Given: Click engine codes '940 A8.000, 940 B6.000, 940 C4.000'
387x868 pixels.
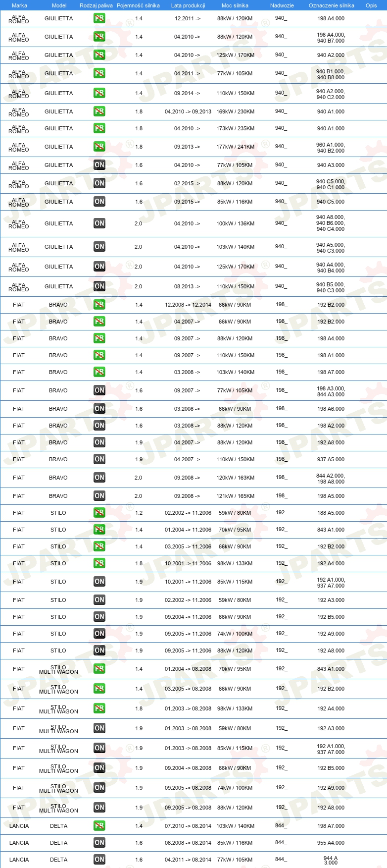Looking at the screenshot, I should [331, 223].
